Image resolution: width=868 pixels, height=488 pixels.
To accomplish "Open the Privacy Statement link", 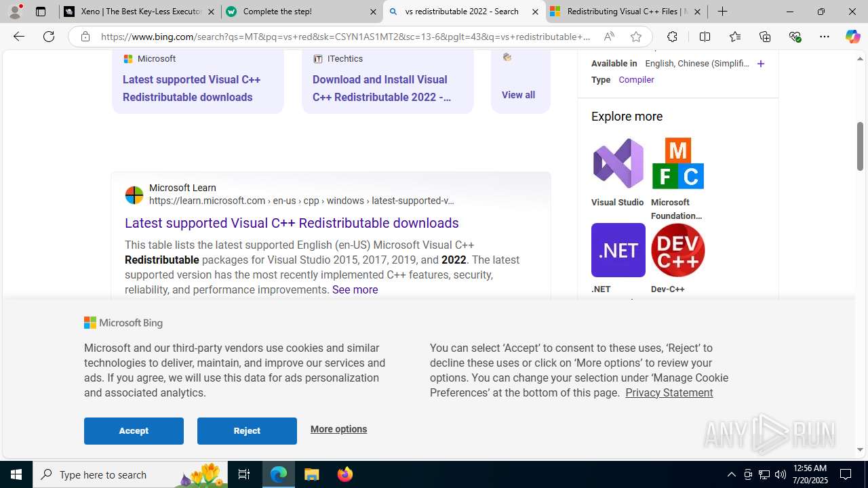I will tap(669, 392).
